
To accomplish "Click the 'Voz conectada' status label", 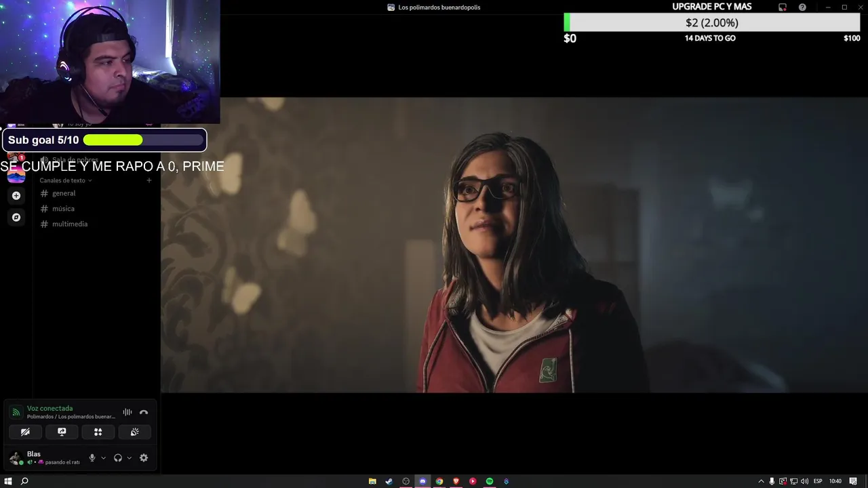I will click(50, 408).
